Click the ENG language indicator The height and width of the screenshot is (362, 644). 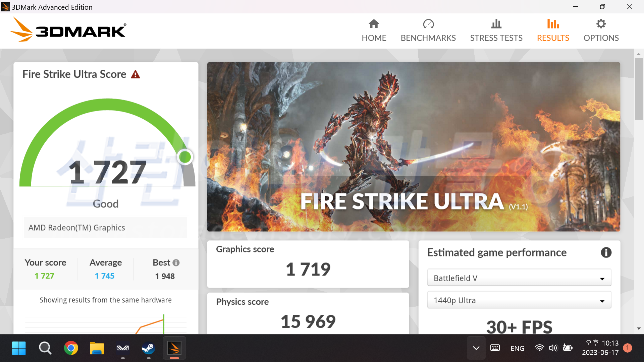tap(517, 349)
